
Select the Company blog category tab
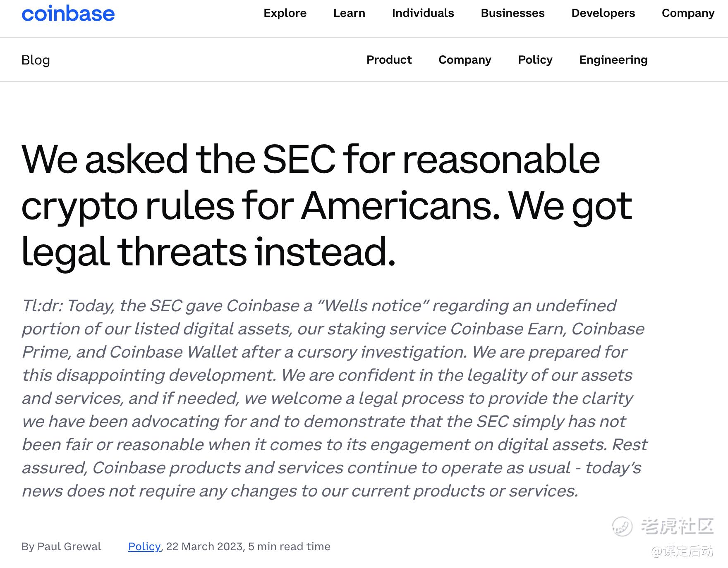(x=465, y=60)
